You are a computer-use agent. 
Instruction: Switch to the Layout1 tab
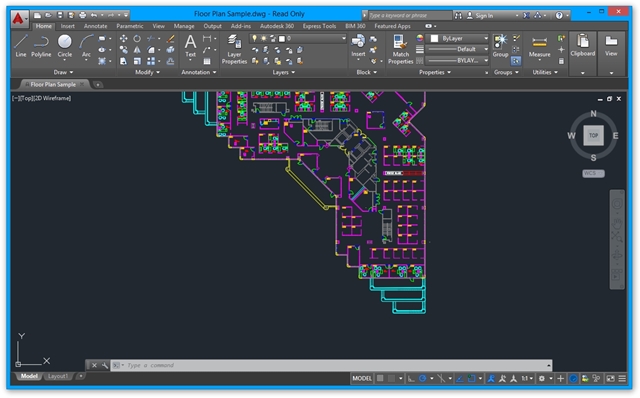[58, 376]
